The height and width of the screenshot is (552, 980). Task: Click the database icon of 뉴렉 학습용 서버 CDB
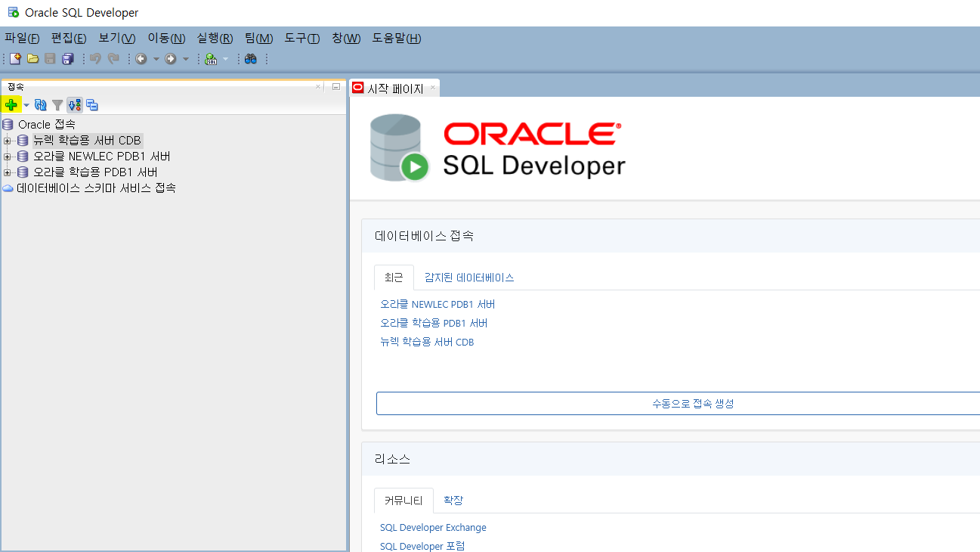(23, 141)
